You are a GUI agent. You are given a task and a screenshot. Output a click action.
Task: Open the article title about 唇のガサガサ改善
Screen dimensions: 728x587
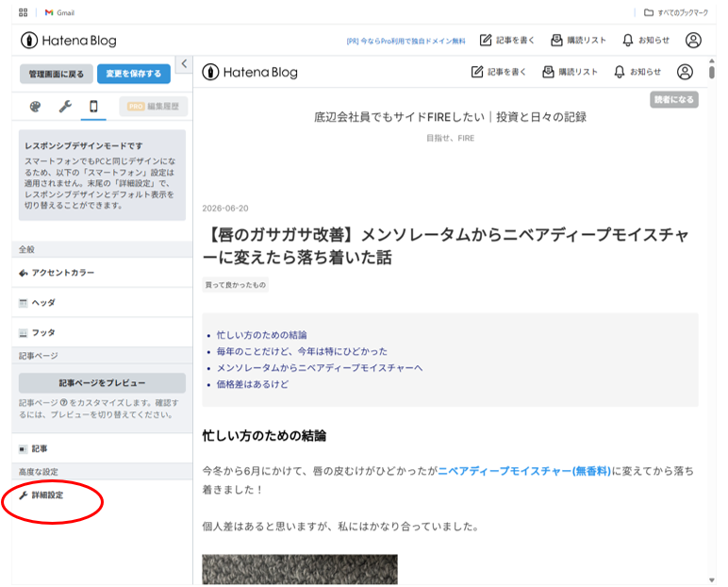pos(446,246)
